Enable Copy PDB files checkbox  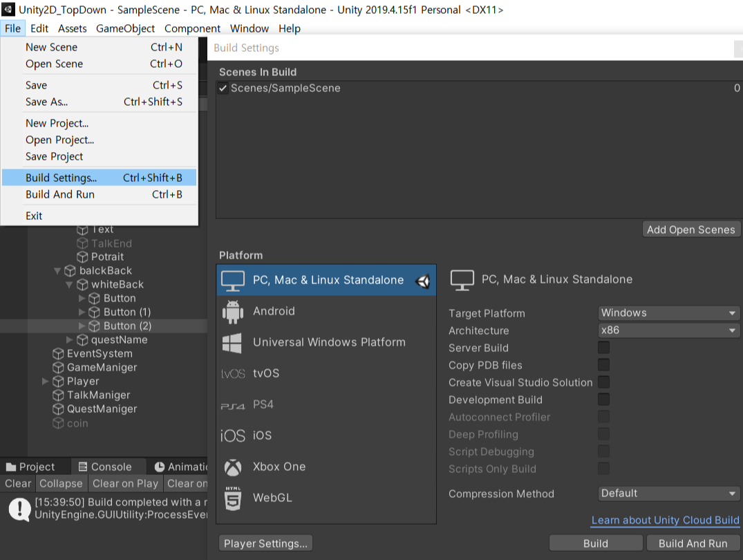click(603, 365)
